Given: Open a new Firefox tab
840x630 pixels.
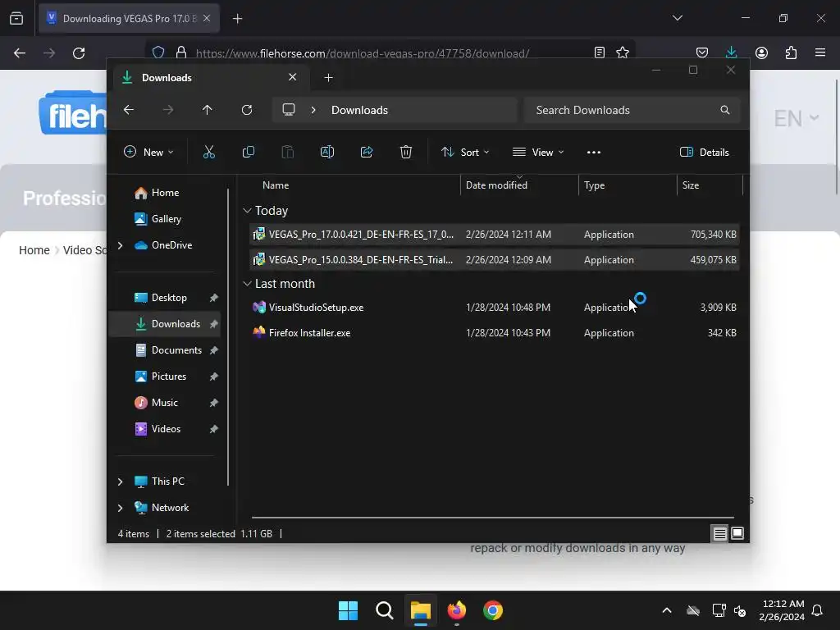Looking at the screenshot, I should click(x=237, y=19).
